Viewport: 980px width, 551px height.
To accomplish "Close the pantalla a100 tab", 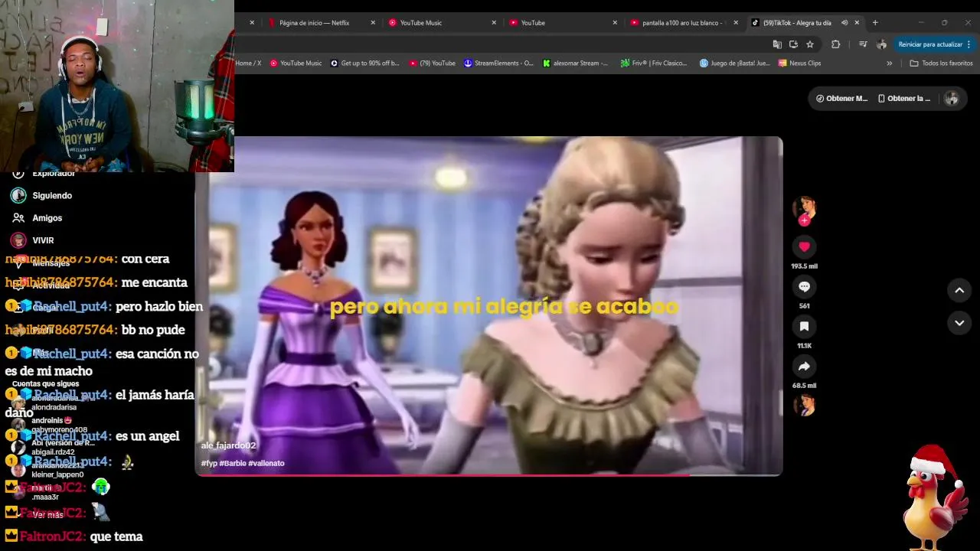I will click(x=736, y=23).
